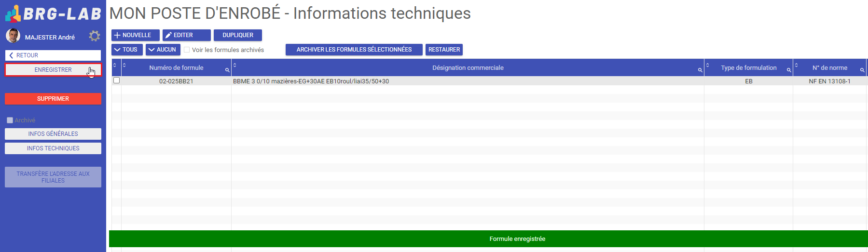Open INFOS GÉNÉRALES section
This screenshot has width=868, height=252.
(53, 134)
